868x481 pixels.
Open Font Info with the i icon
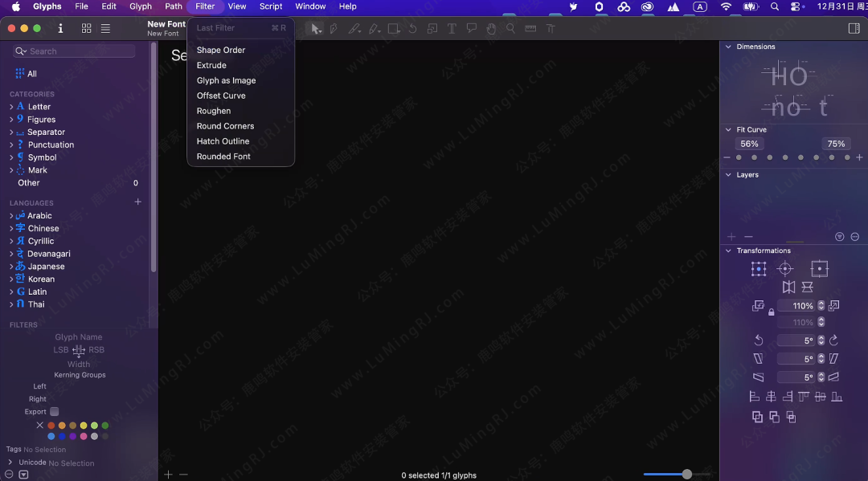point(60,29)
